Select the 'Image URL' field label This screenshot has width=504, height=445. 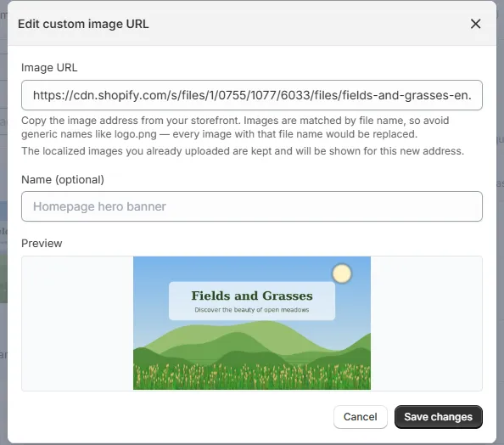[49, 68]
